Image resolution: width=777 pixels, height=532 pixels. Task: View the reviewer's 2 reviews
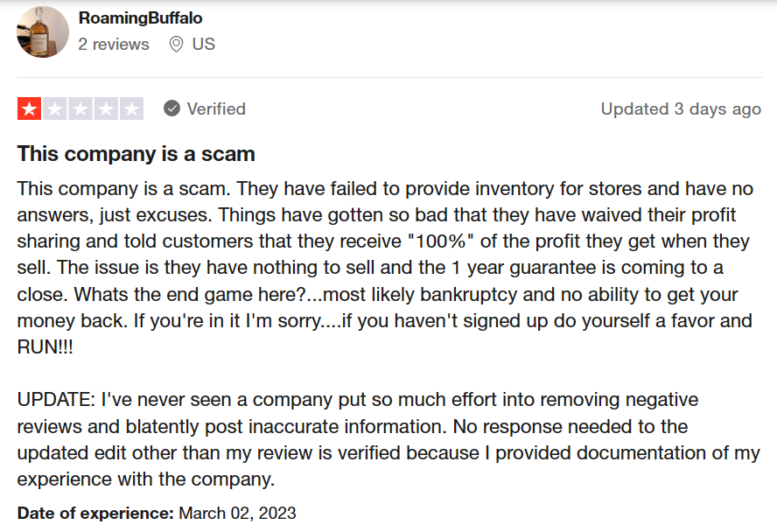[114, 44]
